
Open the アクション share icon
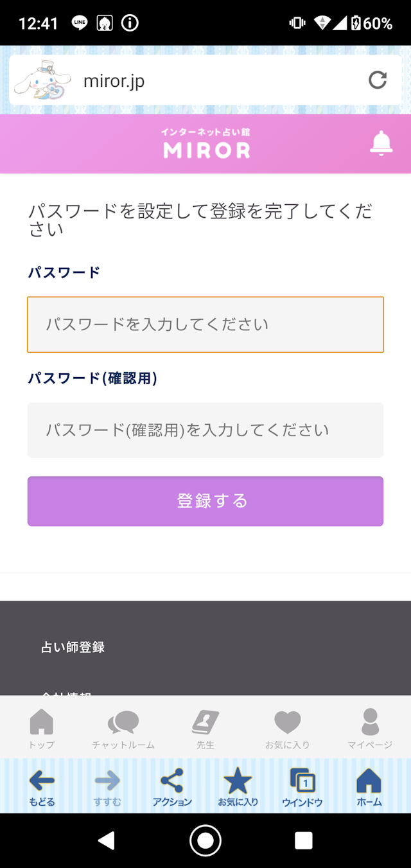point(172,786)
